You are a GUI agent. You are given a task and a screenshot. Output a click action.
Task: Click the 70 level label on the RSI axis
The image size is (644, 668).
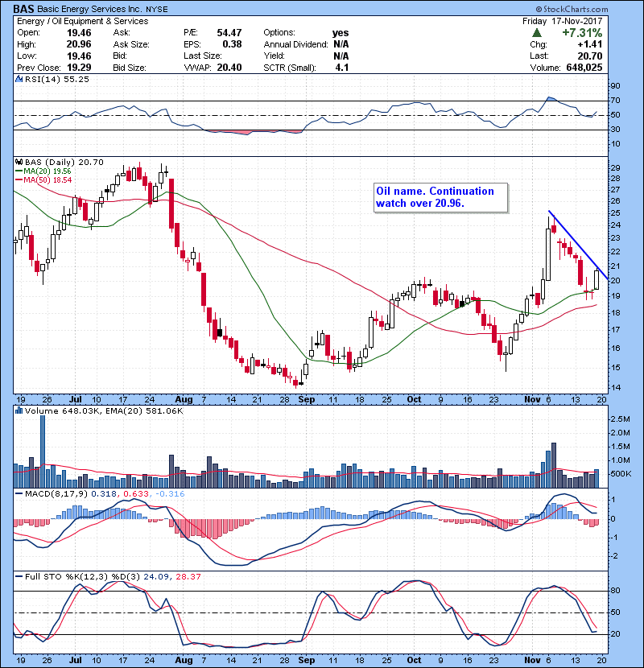click(x=615, y=101)
